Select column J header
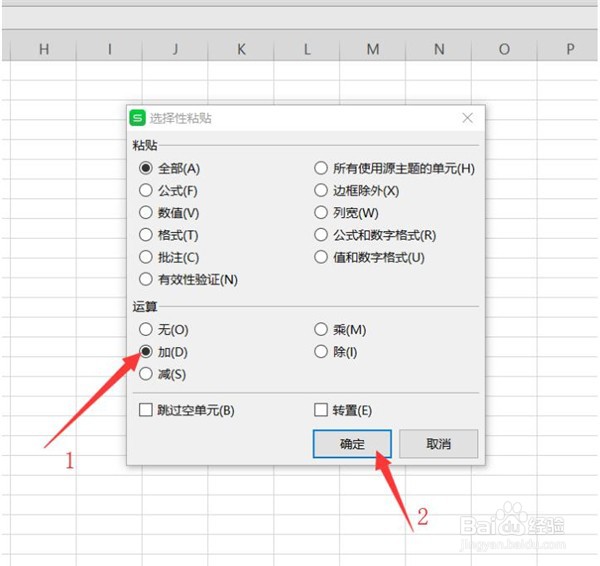 (x=175, y=49)
